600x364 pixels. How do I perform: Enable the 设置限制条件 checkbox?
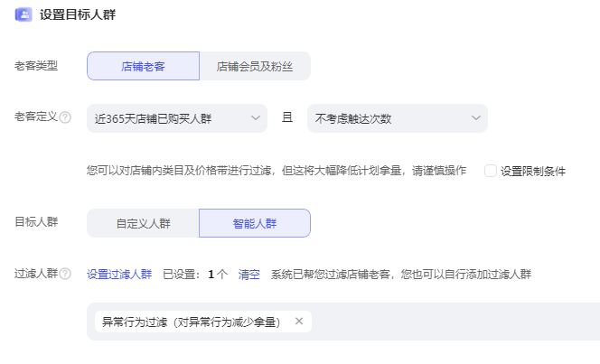491,170
